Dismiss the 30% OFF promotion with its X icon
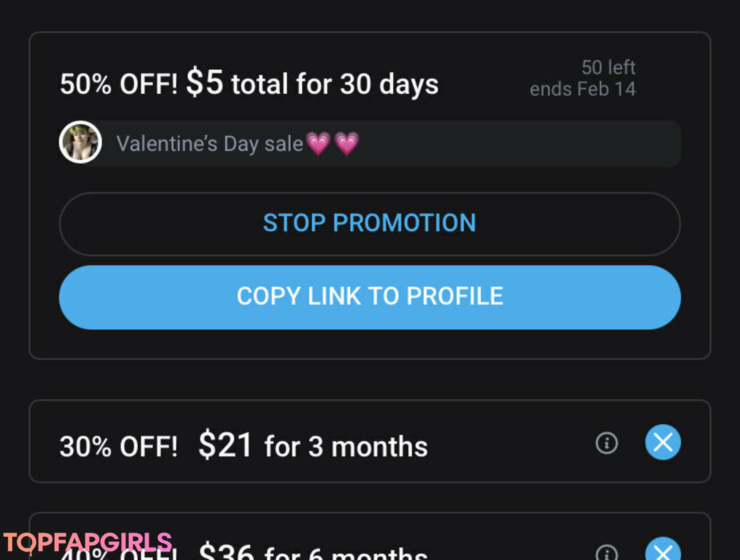Viewport: 740px width, 560px height. coord(663,443)
